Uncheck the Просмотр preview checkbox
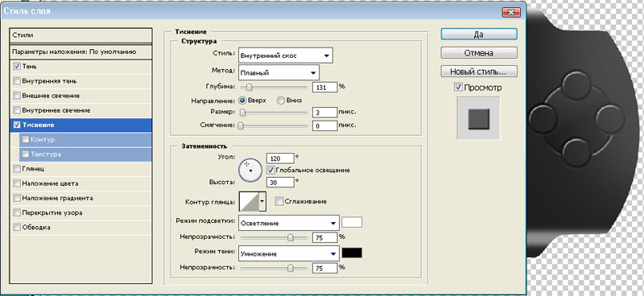The image size is (644, 296). (459, 87)
